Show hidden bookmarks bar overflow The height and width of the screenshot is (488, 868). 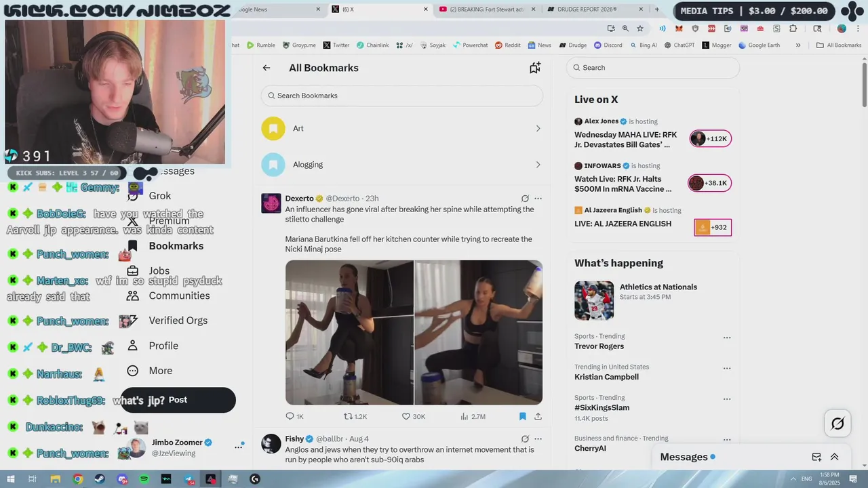point(798,45)
